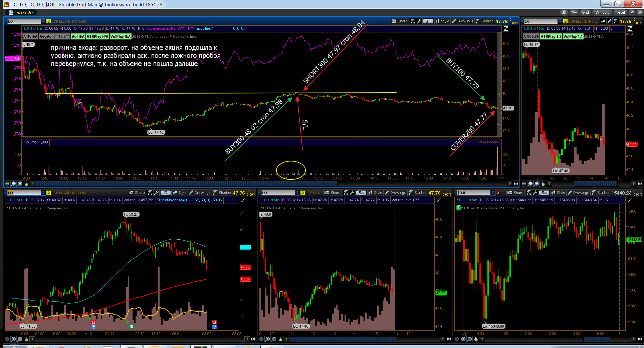
Task: Click green info icon on $DJI chart
Action: pos(459,208)
